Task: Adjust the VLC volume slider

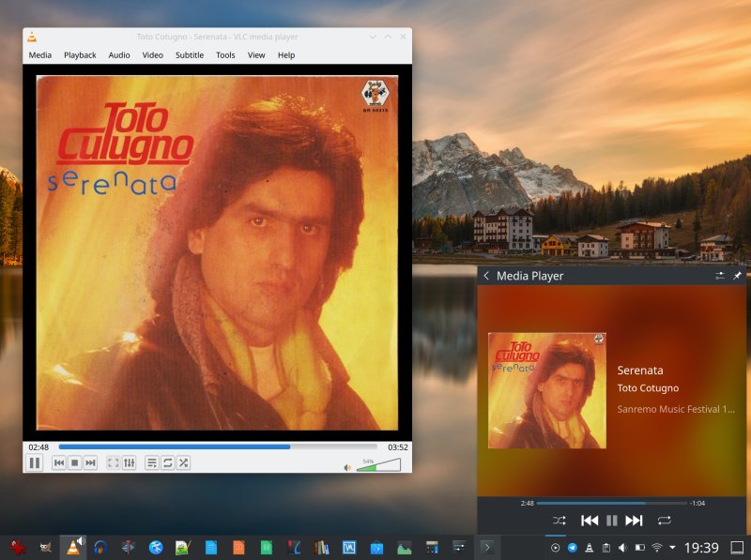Action: coord(378,464)
